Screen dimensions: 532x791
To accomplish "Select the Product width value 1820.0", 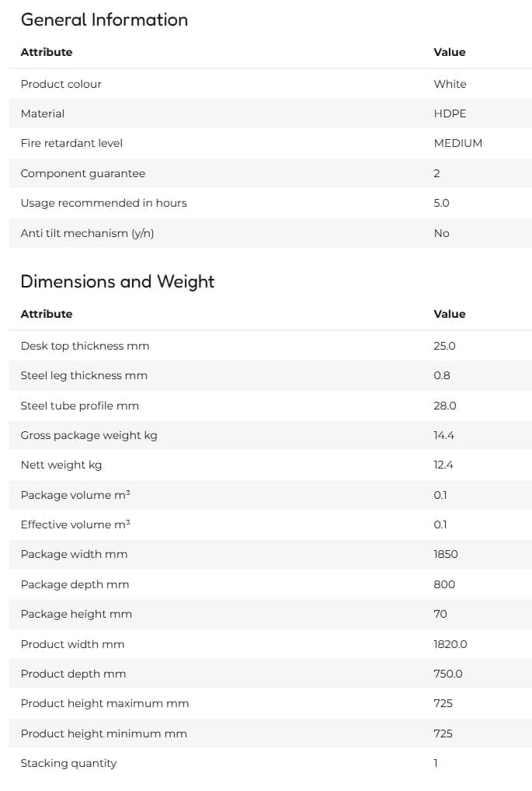I will 450,644.
